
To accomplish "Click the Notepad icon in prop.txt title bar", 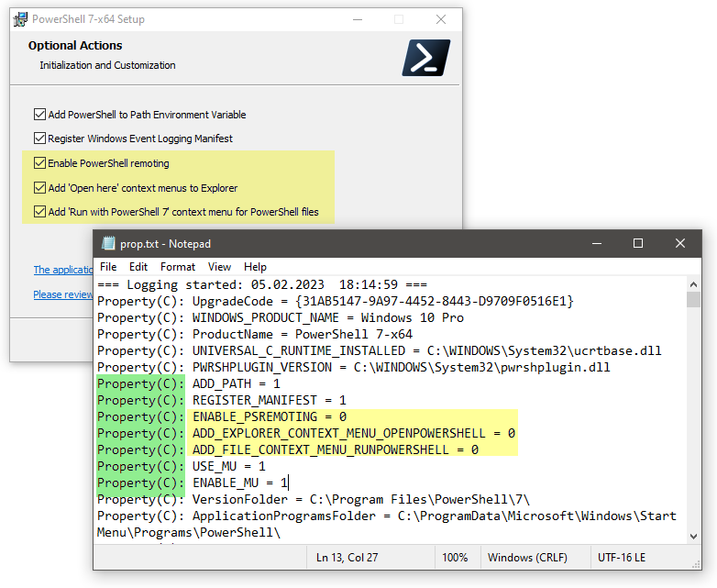I will point(108,243).
